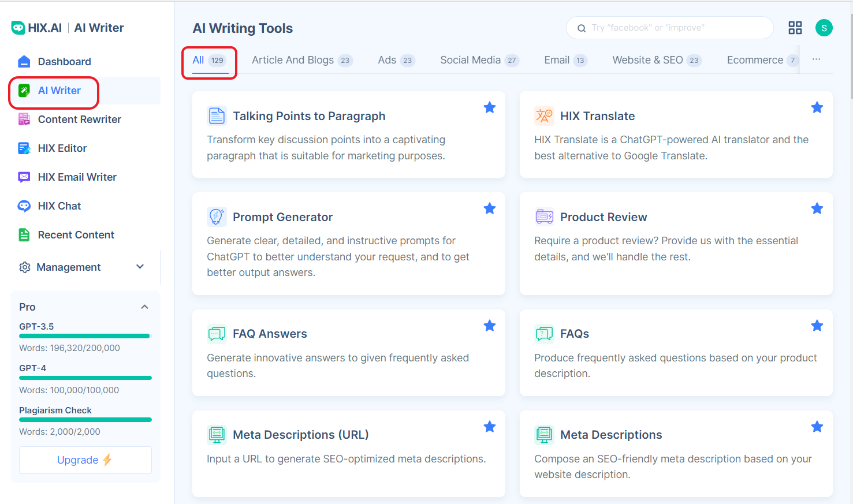This screenshot has height=504, width=853.
Task: Unfavorite the FAQ Answers tool star
Action: (489, 326)
